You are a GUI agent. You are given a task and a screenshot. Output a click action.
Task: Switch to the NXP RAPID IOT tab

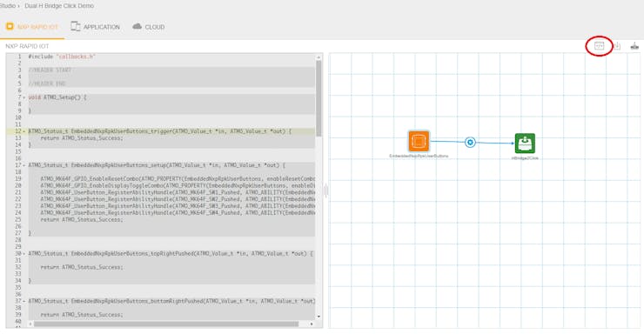(32, 27)
